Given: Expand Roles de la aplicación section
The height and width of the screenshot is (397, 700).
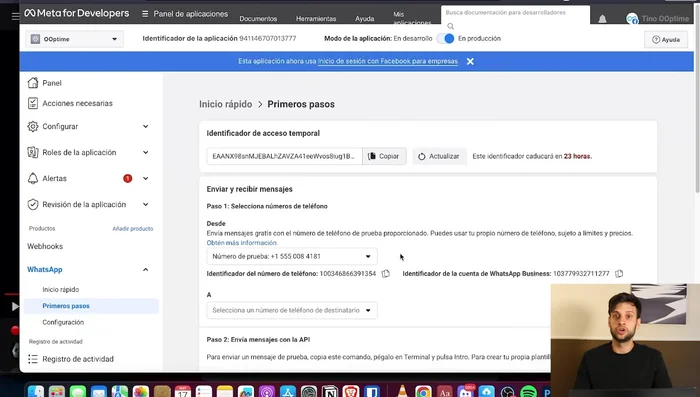Looking at the screenshot, I should [x=146, y=152].
